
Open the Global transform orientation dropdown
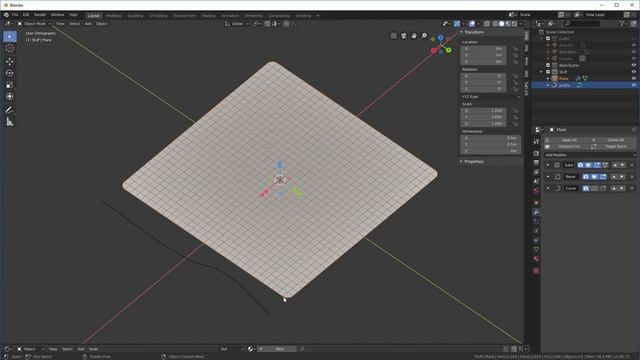[x=237, y=24]
